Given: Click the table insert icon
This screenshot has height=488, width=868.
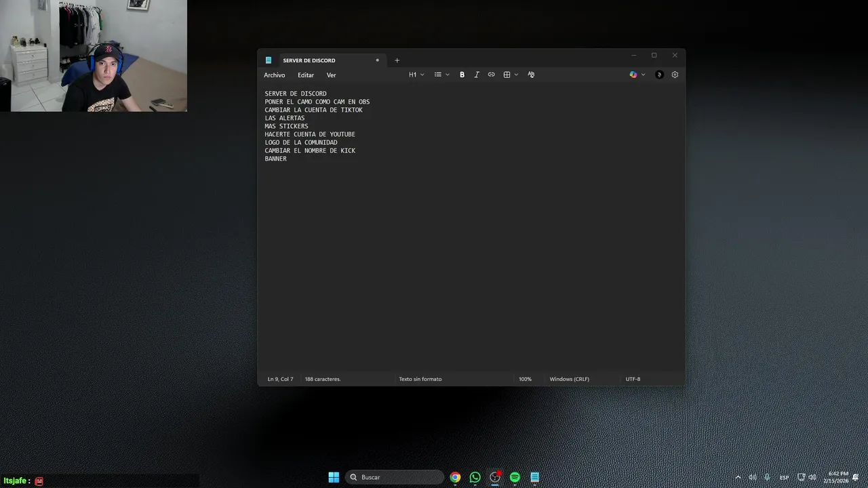Looking at the screenshot, I should [x=507, y=75].
